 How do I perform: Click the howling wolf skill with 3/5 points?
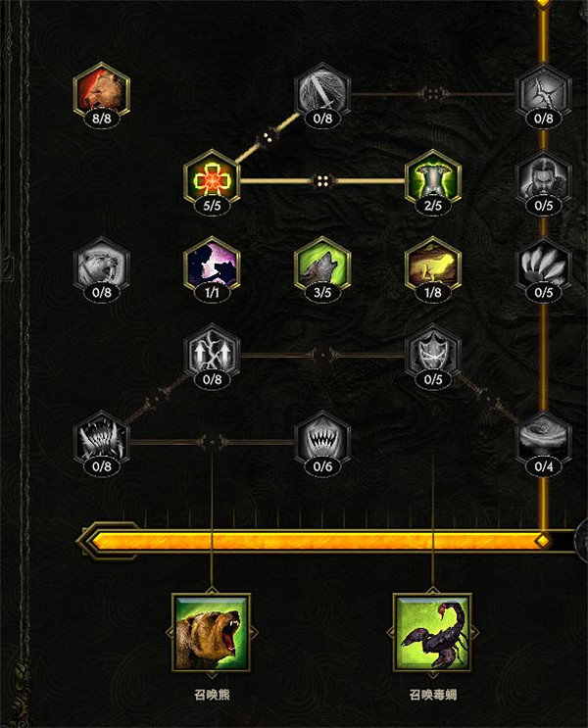(322, 266)
